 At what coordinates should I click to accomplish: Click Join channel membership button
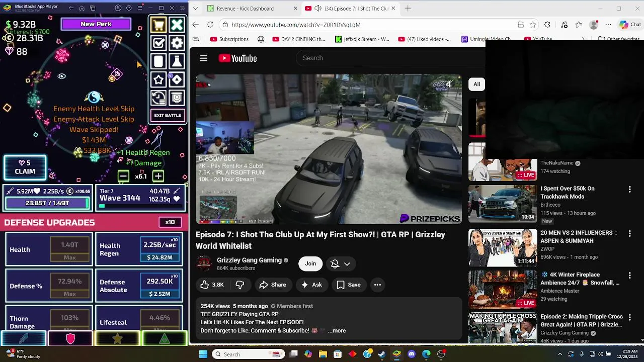tap(310, 263)
